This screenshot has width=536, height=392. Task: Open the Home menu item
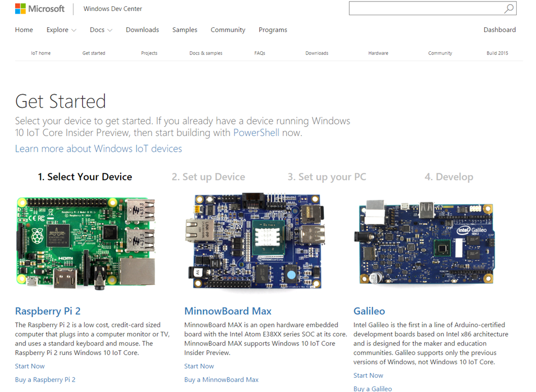24,30
